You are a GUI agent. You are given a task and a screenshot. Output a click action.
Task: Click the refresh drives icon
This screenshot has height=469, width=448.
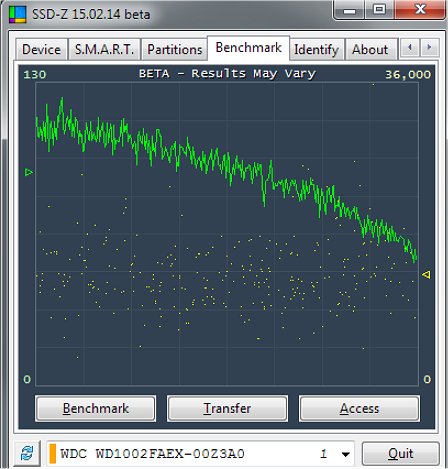click(27, 453)
